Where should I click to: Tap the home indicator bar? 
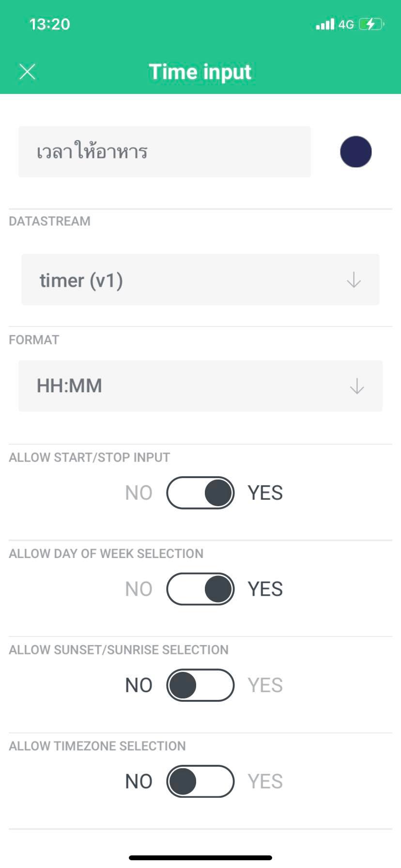(200, 858)
